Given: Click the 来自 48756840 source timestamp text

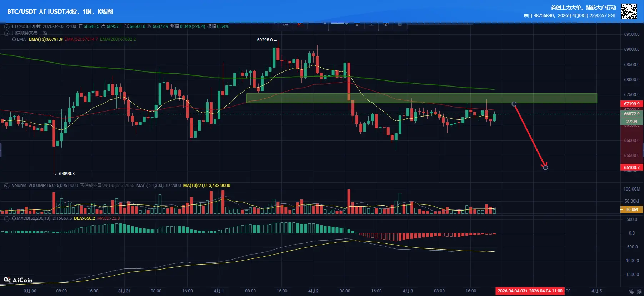Looking at the screenshot, I should 570,16.
